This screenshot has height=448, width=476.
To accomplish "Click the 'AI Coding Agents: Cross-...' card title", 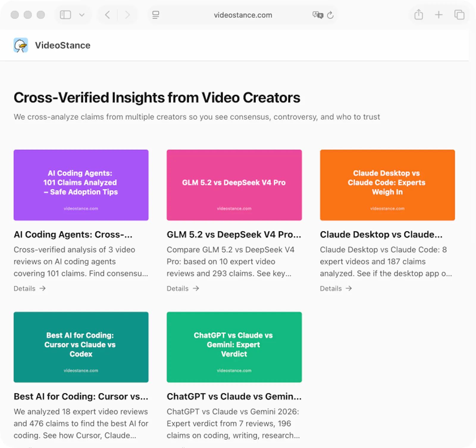I will [x=73, y=235].
